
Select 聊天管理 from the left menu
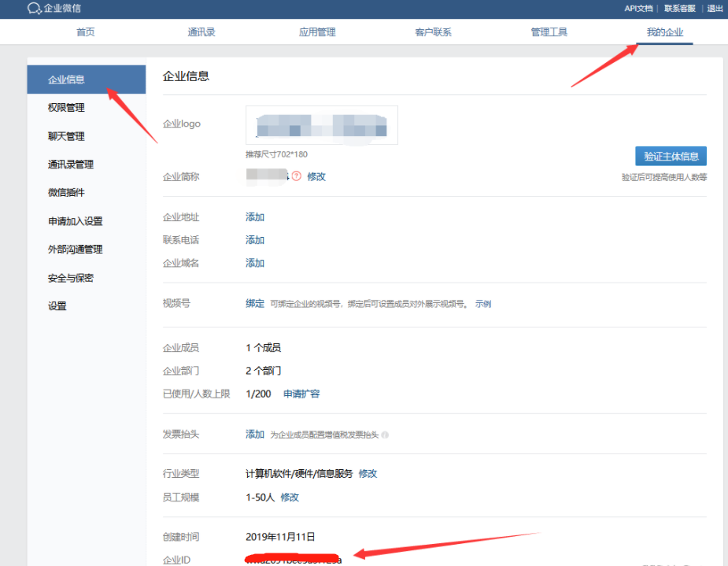click(x=66, y=136)
